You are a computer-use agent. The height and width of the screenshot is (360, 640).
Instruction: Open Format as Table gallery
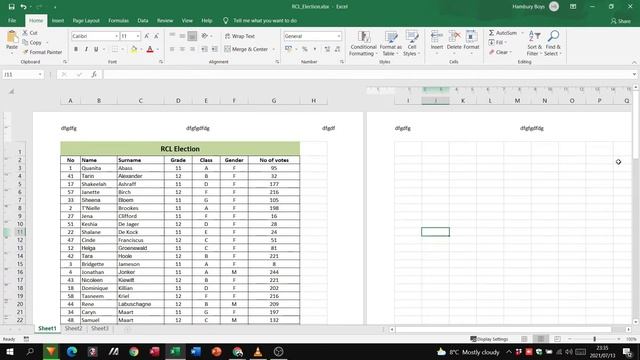point(391,43)
